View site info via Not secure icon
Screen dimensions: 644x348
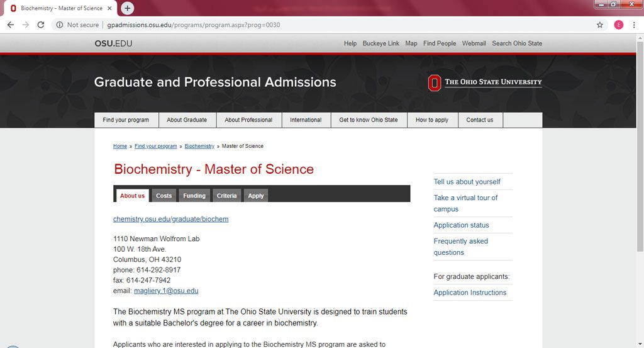point(60,25)
